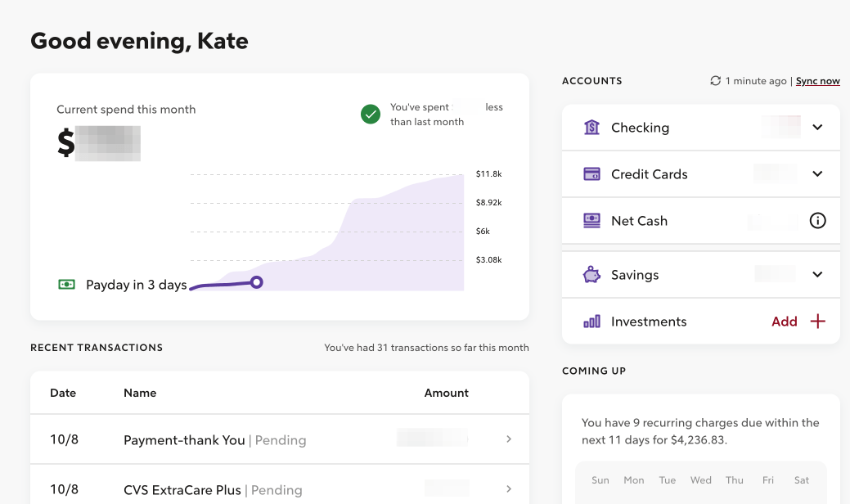Click the RECENT TRANSACTIONS section heading
The height and width of the screenshot is (504, 850).
pyautogui.click(x=97, y=348)
